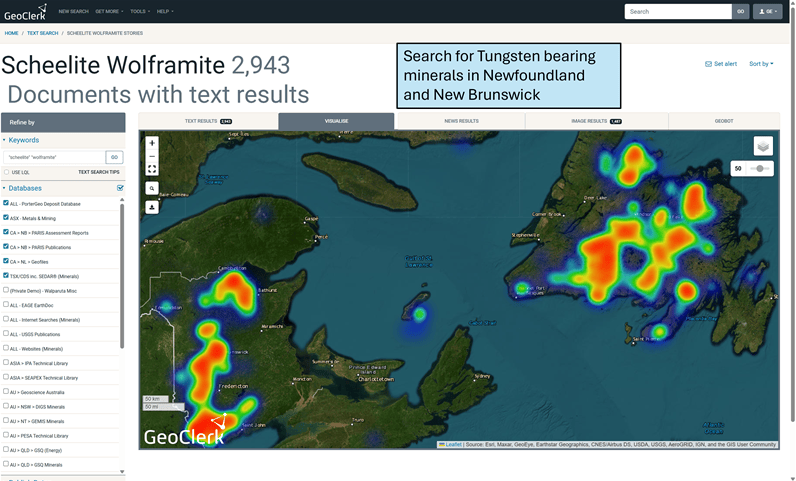Click the keywords text input field
This screenshot has height=481, width=796.
pos(54,157)
